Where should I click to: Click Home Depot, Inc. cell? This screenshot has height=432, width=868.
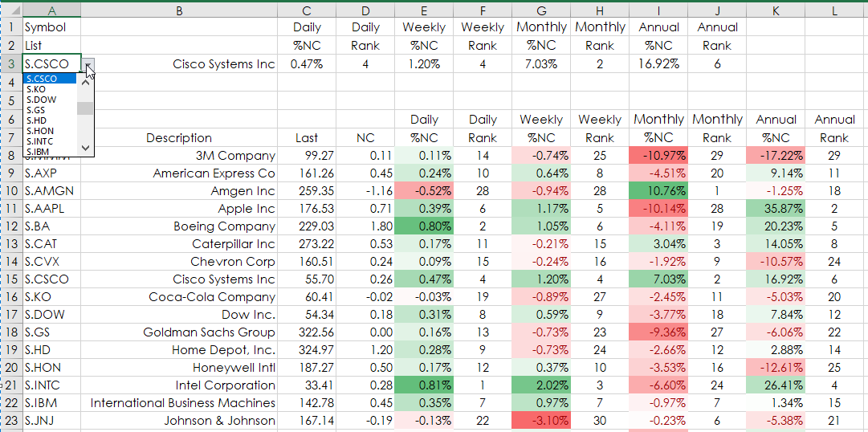point(179,350)
